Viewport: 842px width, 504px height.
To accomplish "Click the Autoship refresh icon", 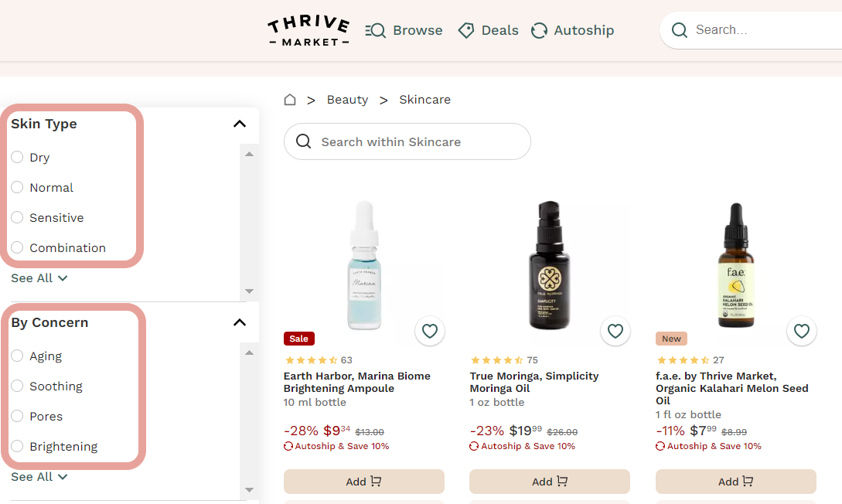I will pyautogui.click(x=539, y=30).
